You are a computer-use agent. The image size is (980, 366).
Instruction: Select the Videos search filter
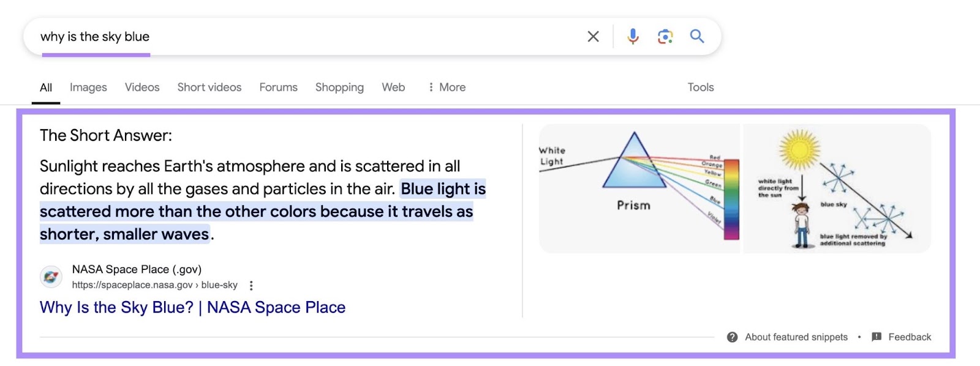point(141,87)
